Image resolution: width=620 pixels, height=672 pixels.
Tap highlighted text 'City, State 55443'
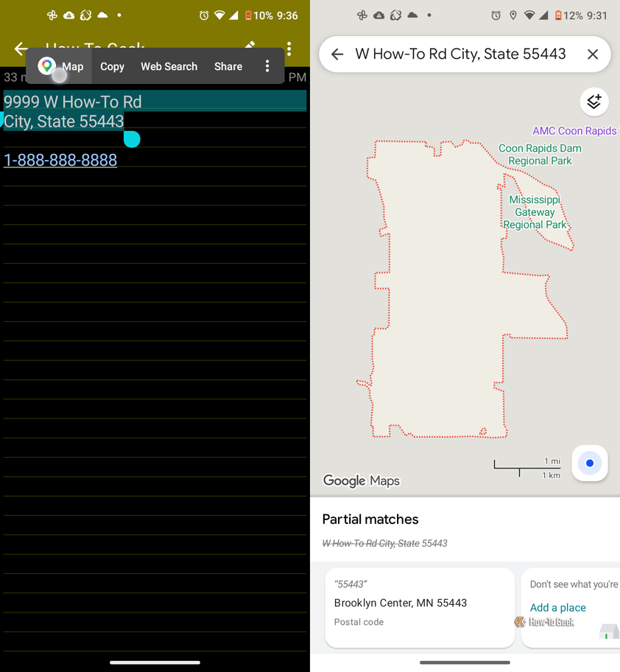(x=64, y=122)
